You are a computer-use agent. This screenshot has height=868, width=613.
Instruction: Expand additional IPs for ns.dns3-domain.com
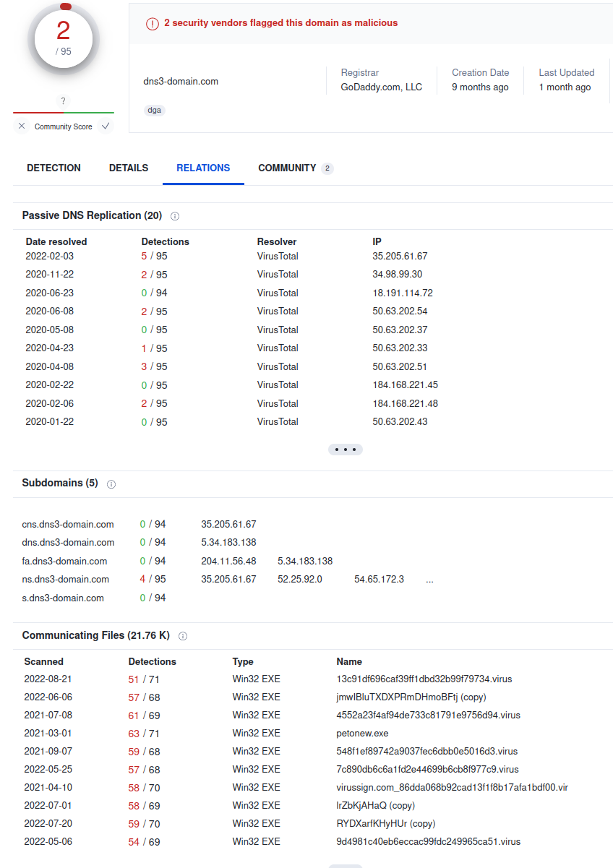pos(430,580)
